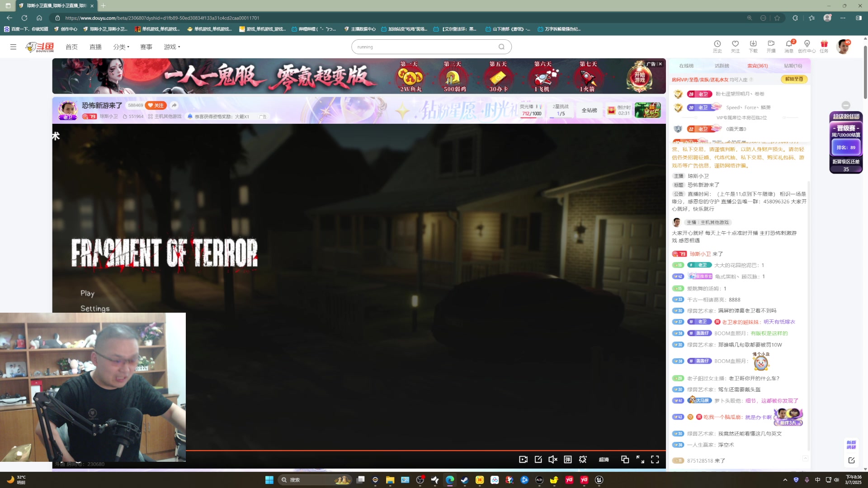Click the 2星挑战 1/5 progress
This screenshot has width=868, height=488.
coord(561,110)
